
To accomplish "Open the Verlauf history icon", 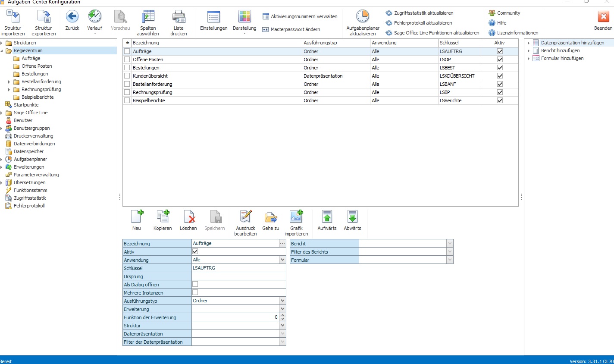I will click(x=95, y=17).
